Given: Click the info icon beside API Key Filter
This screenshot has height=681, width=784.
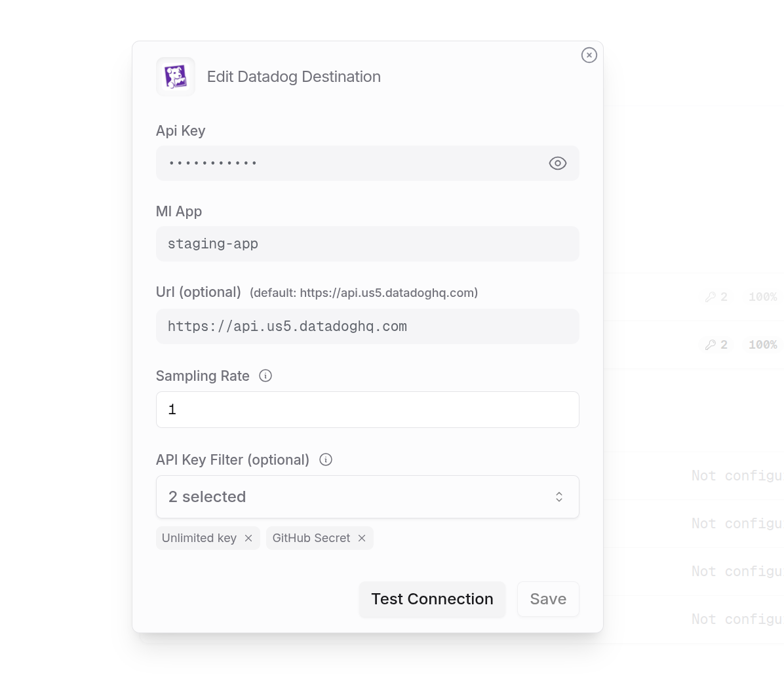Looking at the screenshot, I should (x=325, y=459).
